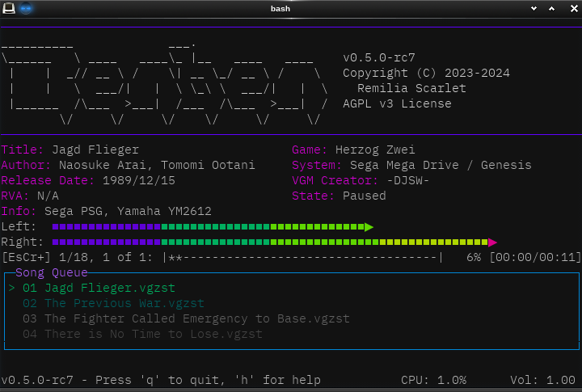The image size is (582, 392).
Task: Click the '1/18, 1 of 1:' track counter
Action: 106,257
